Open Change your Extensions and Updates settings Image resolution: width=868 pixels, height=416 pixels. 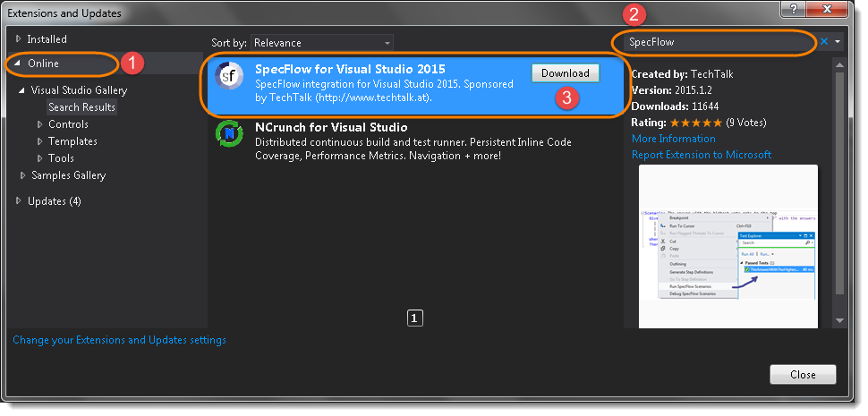click(x=120, y=340)
